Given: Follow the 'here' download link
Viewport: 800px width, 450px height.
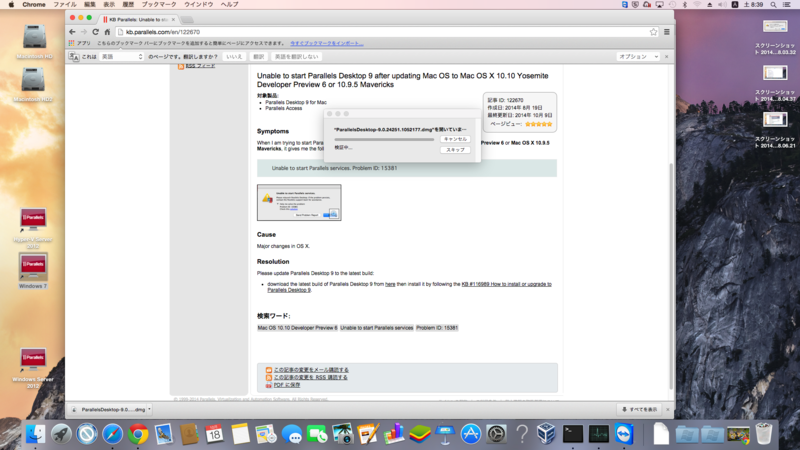Looking at the screenshot, I should pos(390,284).
